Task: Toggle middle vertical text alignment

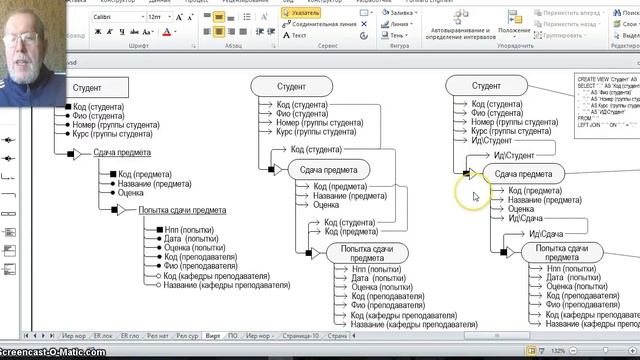Action: pos(219,17)
